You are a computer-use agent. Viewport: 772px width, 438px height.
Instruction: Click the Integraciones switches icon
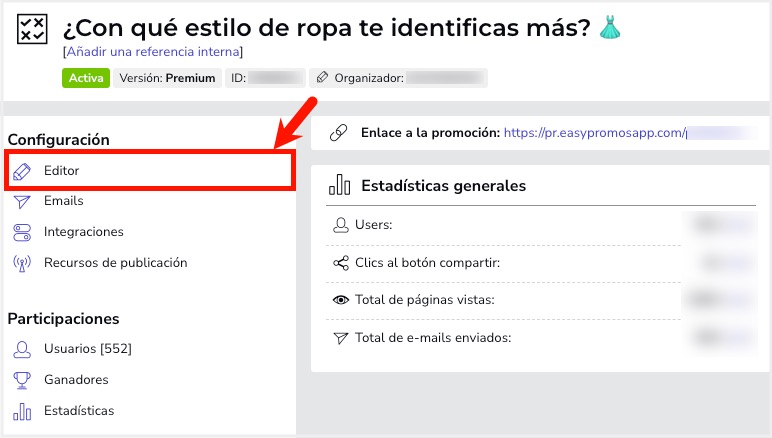coord(22,232)
